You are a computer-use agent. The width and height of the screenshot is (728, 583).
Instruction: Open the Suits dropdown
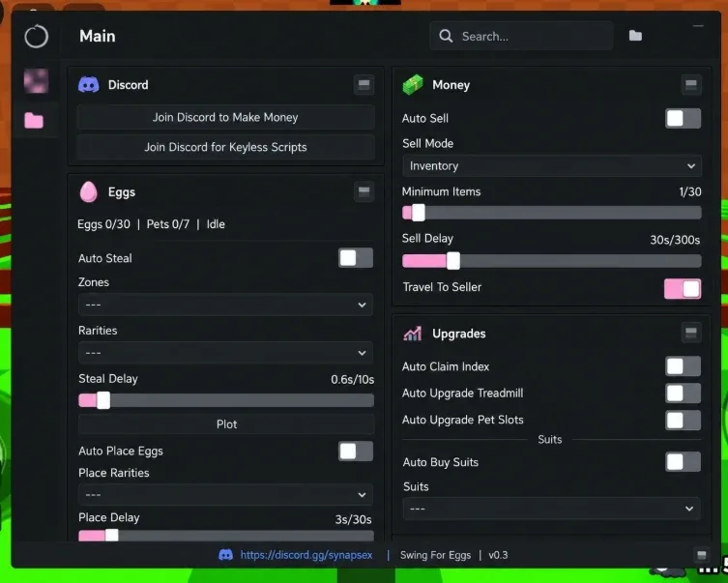click(x=552, y=509)
